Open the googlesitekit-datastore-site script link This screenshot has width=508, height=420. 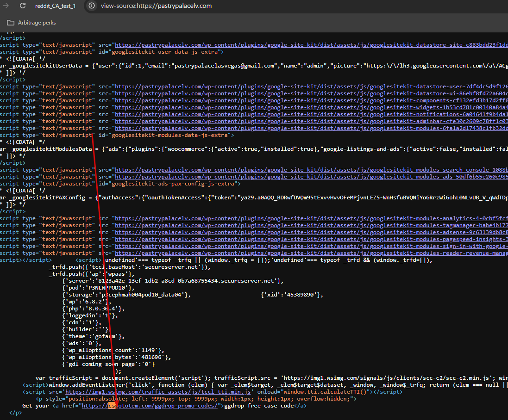pos(311,45)
